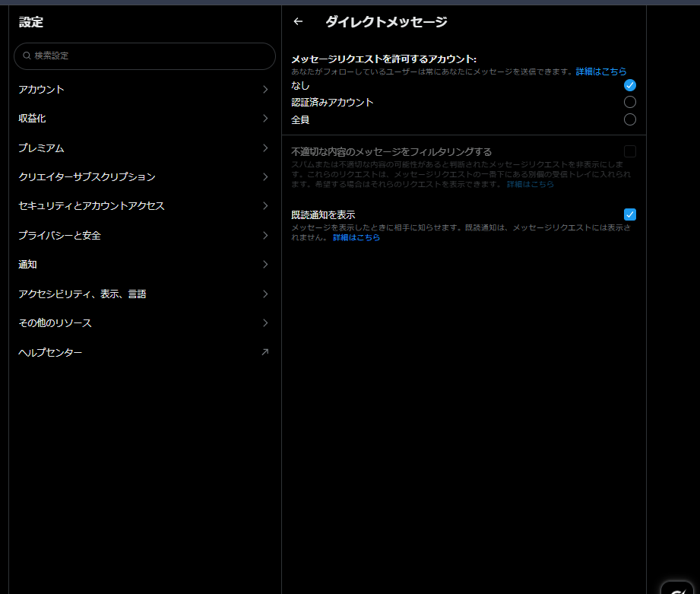Select the なし radio option
This screenshot has height=594, width=700.
click(x=629, y=85)
